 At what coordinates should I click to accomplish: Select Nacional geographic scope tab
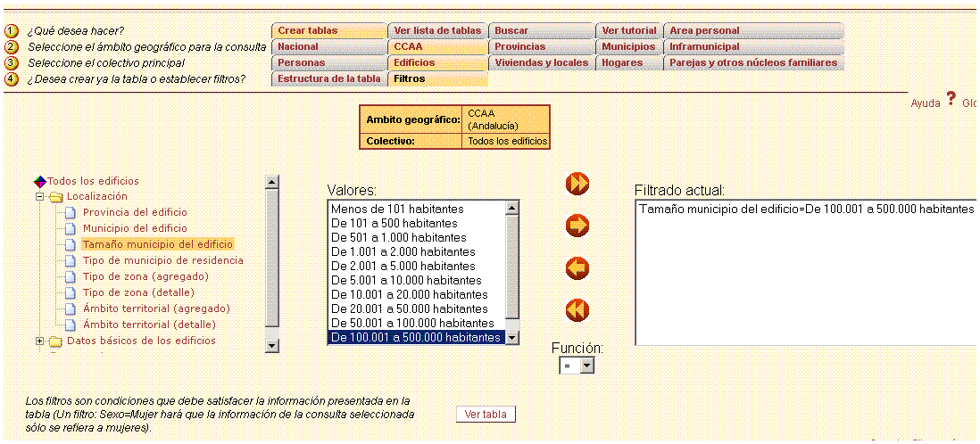(328, 47)
